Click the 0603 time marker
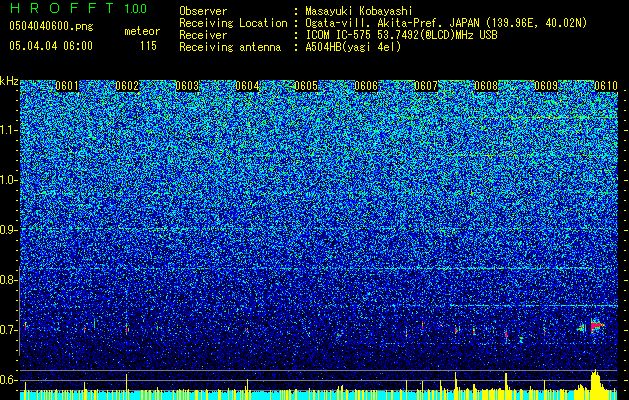 coord(187,86)
